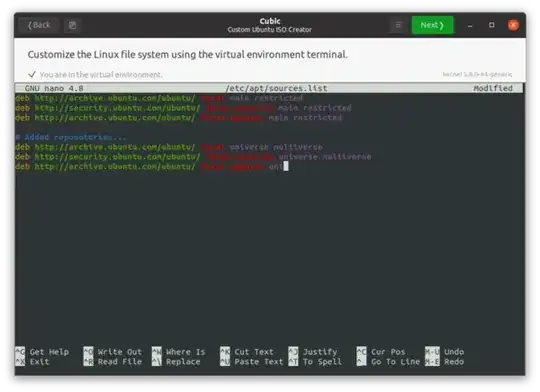This screenshot has width=540, height=392.
Task: Click the '^\ Replace' shortcut
Action: (x=176, y=362)
